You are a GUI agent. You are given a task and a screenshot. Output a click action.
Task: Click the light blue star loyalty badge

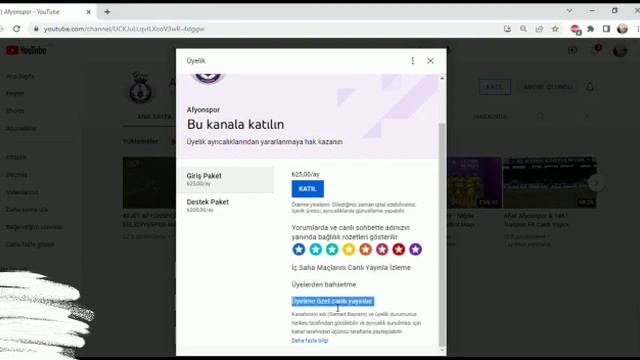[316, 249]
